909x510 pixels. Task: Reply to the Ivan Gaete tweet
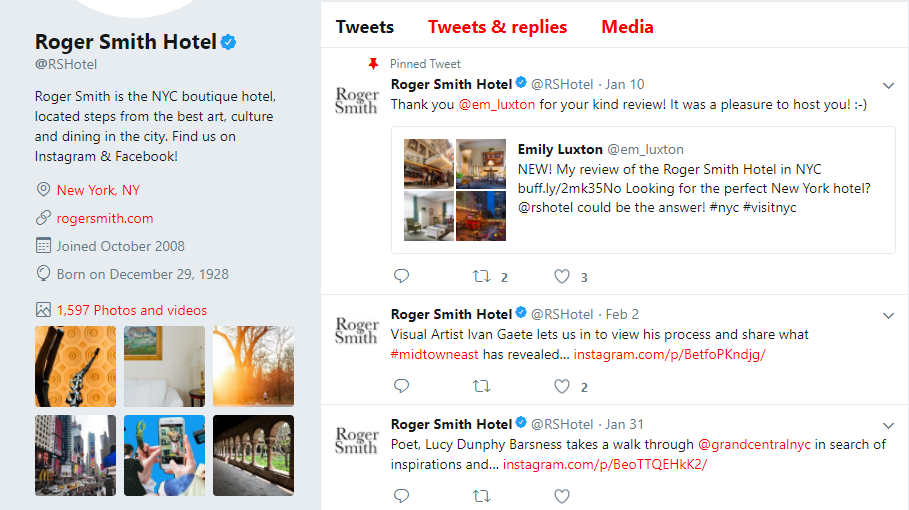pyautogui.click(x=402, y=386)
